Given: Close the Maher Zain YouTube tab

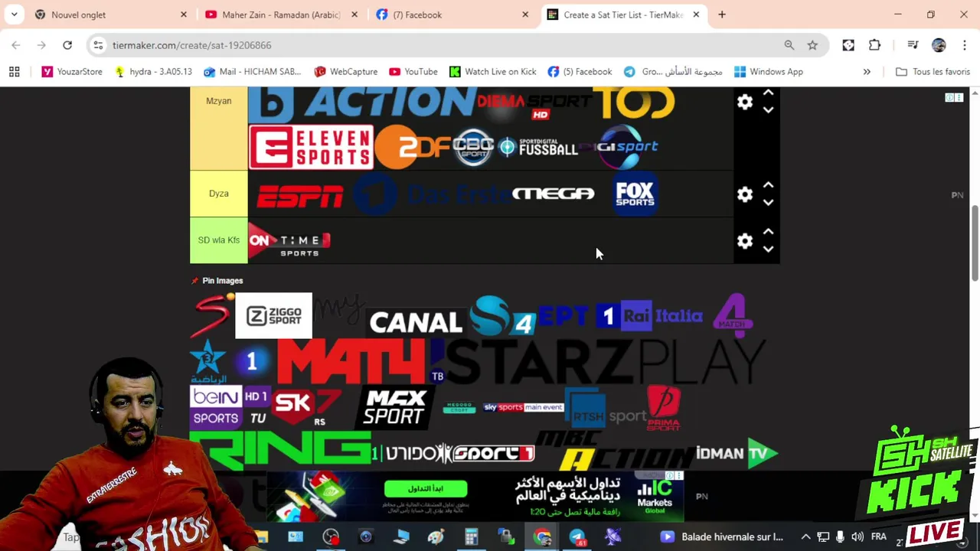Looking at the screenshot, I should pyautogui.click(x=354, y=15).
